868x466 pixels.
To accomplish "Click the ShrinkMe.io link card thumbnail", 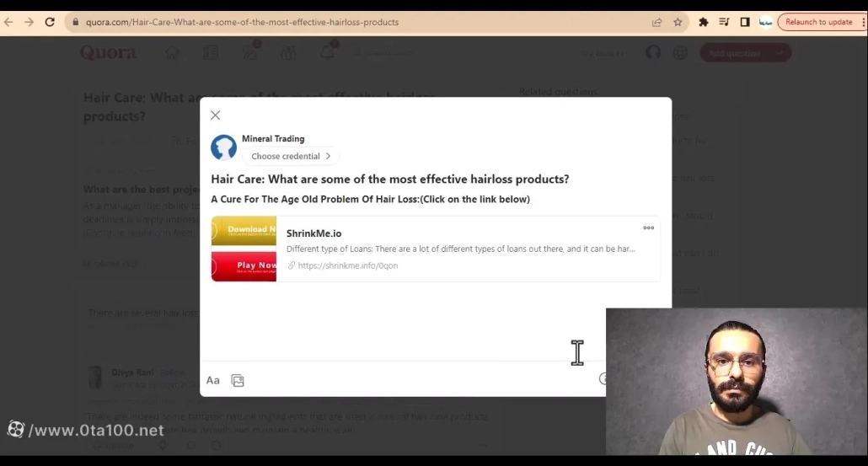I will coord(244,249).
